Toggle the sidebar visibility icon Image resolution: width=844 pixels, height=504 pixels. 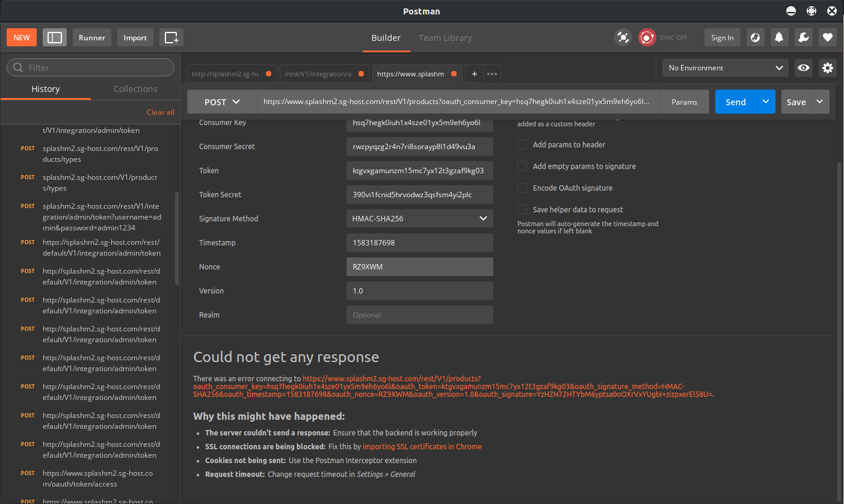[x=55, y=37]
